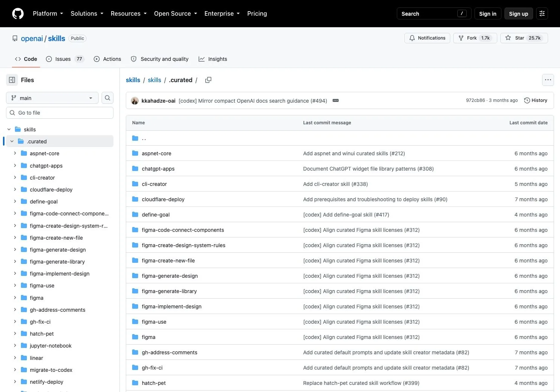Click the hatch-pet folder icon in table

135,383
